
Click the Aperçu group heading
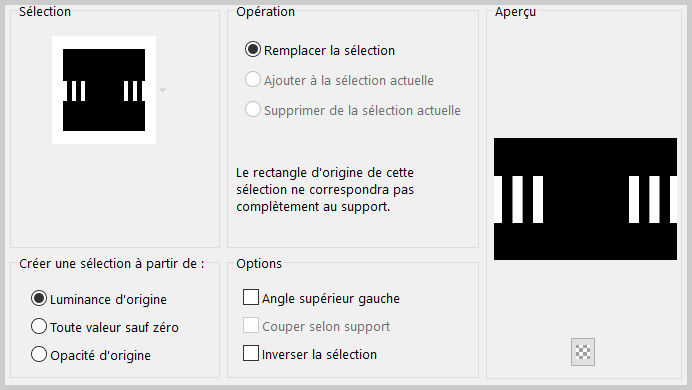[515, 12]
